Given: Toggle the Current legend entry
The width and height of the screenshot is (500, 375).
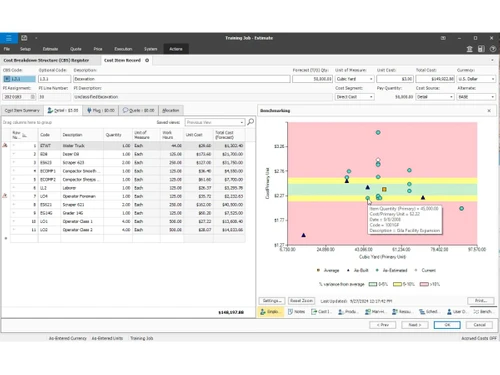Looking at the screenshot, I should pyautogui.click(x=425, y=270).
